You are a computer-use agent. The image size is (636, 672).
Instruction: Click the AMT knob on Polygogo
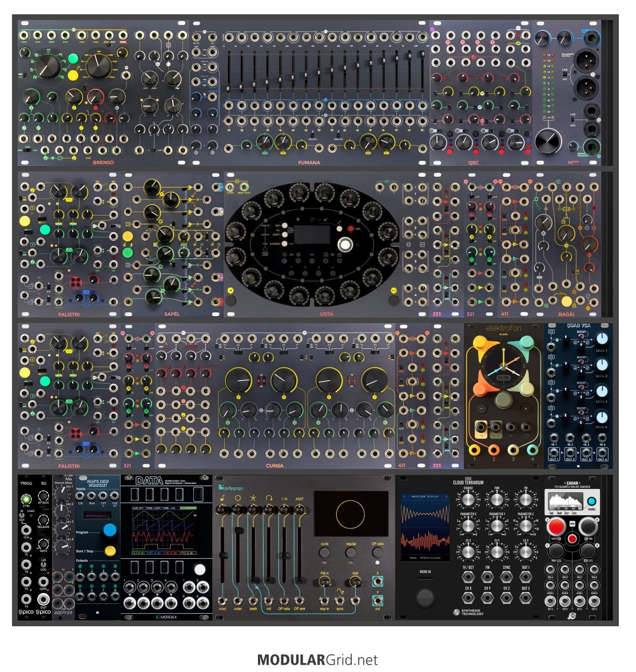299,510
